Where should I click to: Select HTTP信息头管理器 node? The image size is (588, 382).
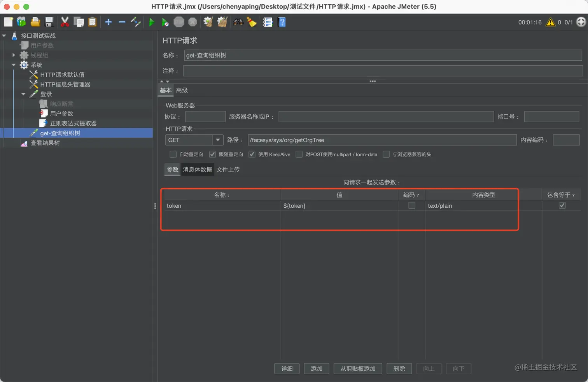click(x=65, y=84)
